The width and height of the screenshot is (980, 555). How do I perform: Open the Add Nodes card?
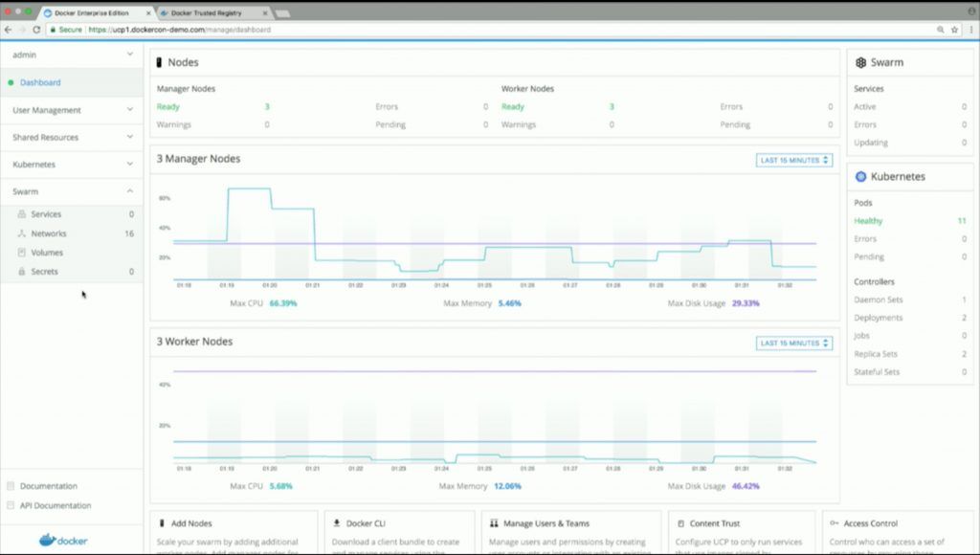[234, 532]
